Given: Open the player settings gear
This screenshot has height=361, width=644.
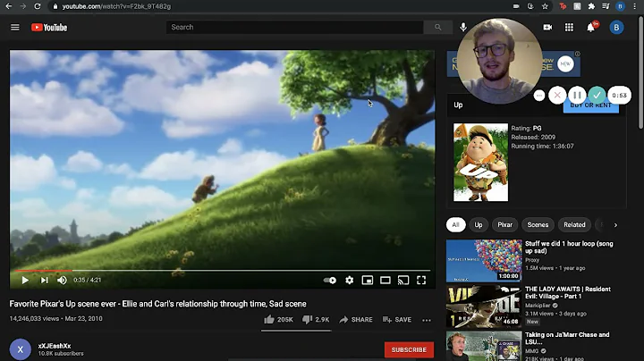Looking at the screenshot, I should [350, 281].
